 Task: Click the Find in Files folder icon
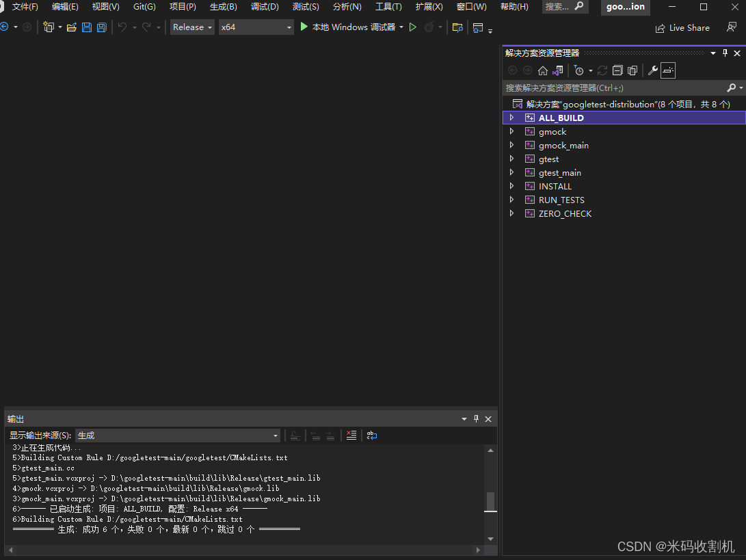(x=457, y=27)
